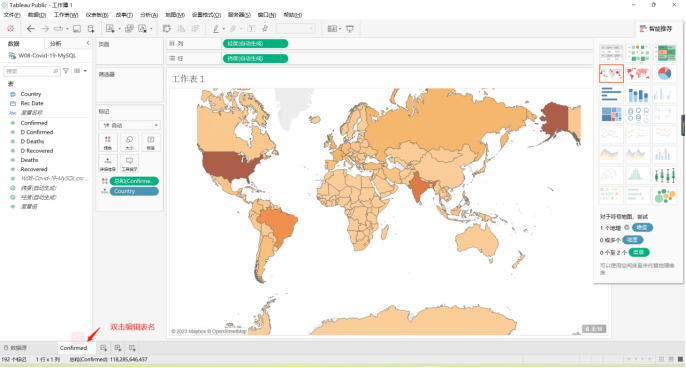Select the stacked bars chart thumbnail

[x=637, y=94]
